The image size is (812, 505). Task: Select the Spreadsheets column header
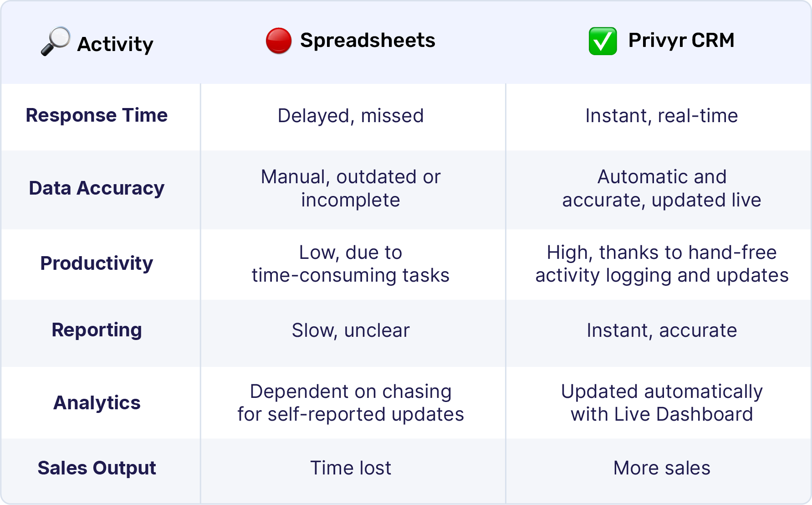[x=368, y=41]
